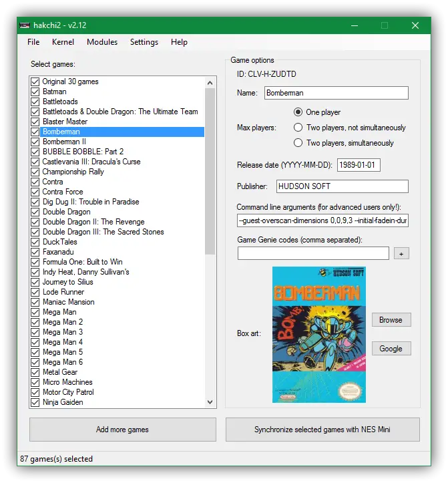Screen dimensions: 448x483
Task: Click the 87 games(s) selected status text
Action: (56, 459)
